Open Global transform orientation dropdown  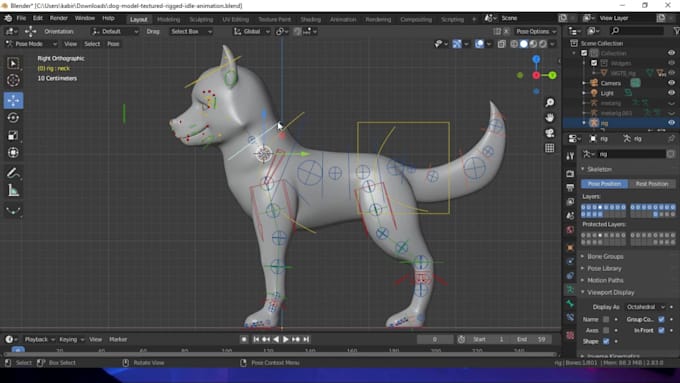point(252,31)
